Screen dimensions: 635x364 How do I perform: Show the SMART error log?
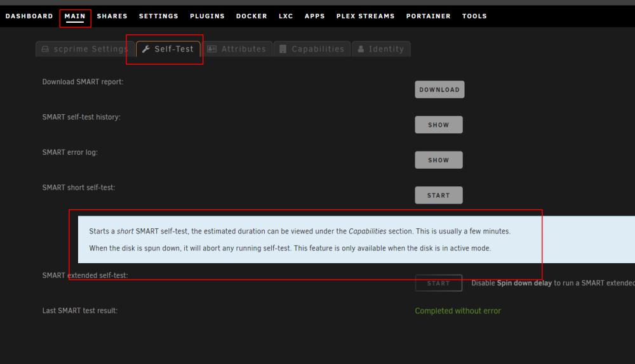(x=439, y=160)
